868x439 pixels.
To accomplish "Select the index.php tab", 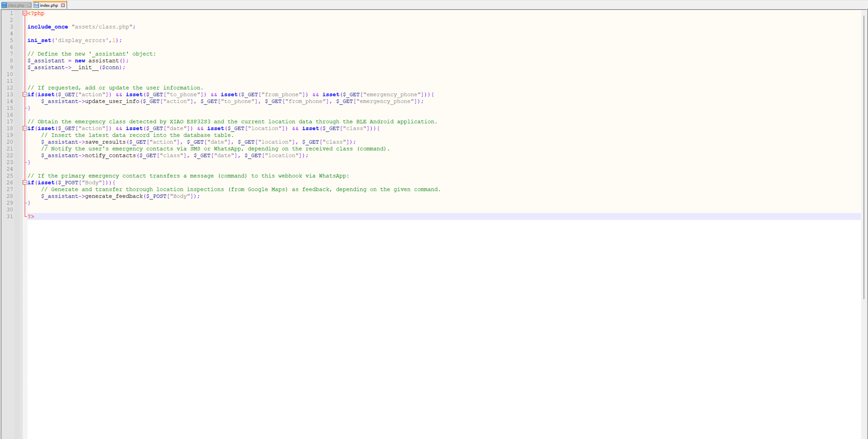I will pyautogui.click(x=49, y=5).
